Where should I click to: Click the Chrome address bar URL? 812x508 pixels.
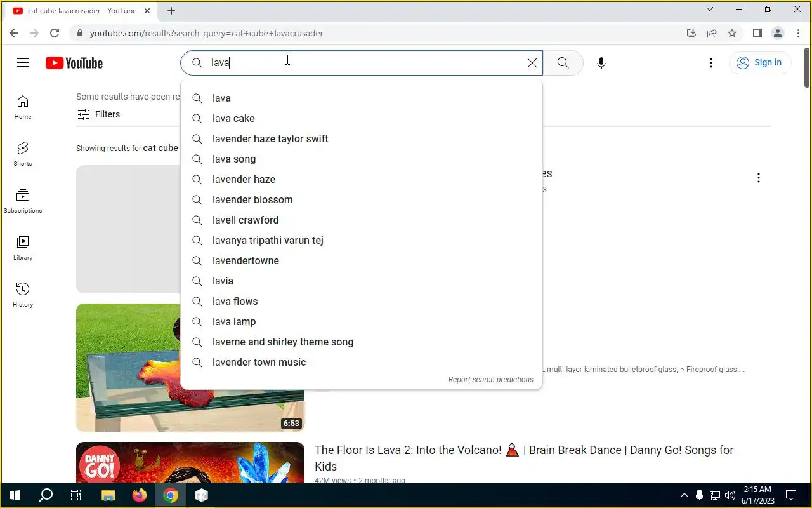206,33
